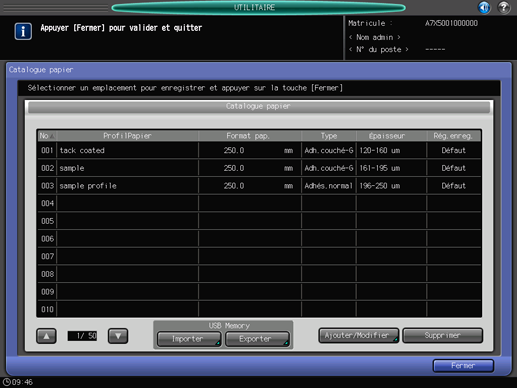
Task: Click the Épaisseur column header
Action: (x=391, y=136)
